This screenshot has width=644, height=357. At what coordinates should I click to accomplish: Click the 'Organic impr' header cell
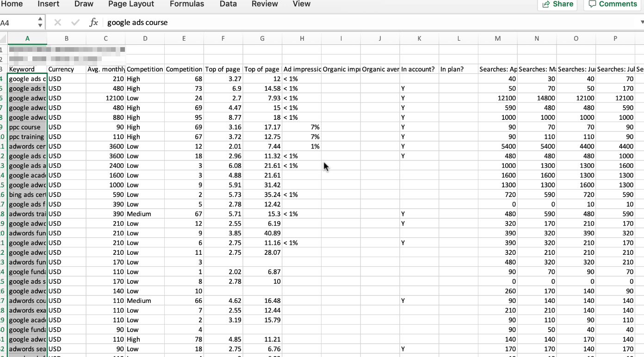[341, 69]
